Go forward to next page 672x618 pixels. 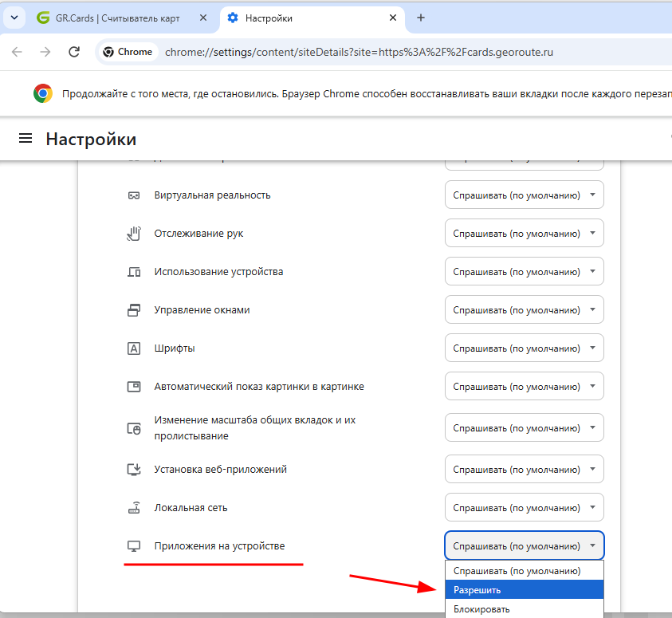(x=45, y=52)
